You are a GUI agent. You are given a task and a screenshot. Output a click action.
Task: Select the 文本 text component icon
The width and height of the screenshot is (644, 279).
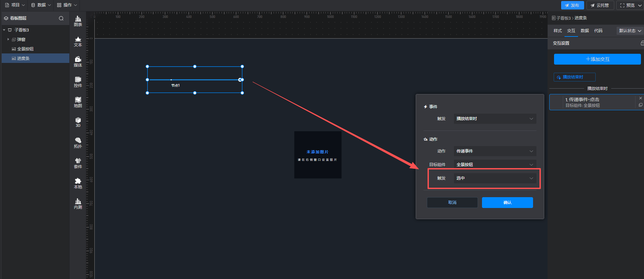click(78, 42)
